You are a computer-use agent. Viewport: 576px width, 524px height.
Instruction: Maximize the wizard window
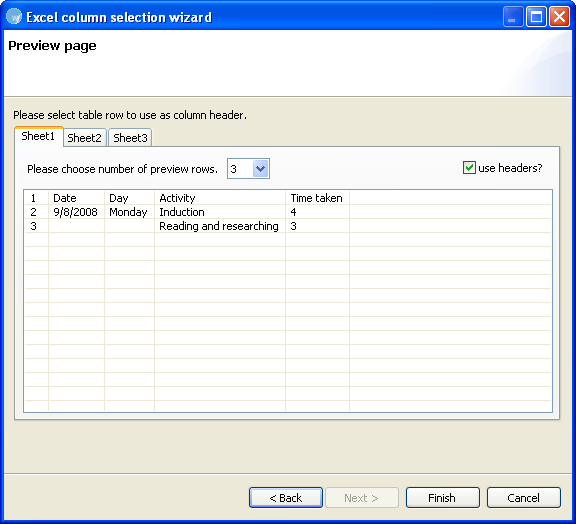(x=536, y=17)
